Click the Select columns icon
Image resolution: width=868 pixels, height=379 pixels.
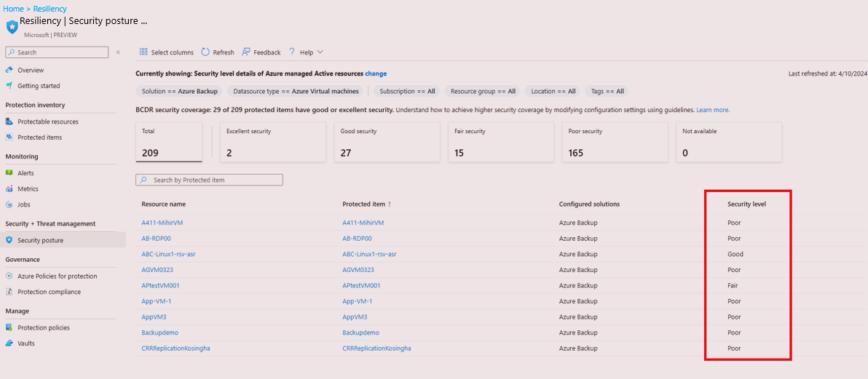(x=143, y=52)
